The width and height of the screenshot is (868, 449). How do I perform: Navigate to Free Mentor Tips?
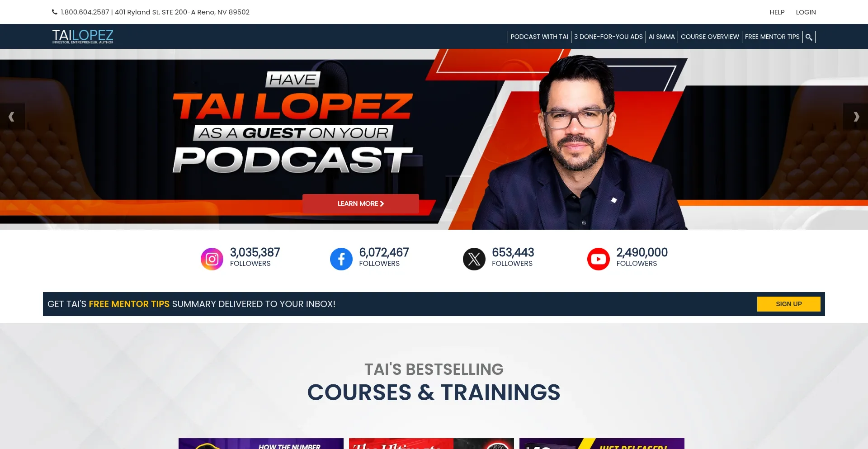pyautogui.click(x=772, y=37)
